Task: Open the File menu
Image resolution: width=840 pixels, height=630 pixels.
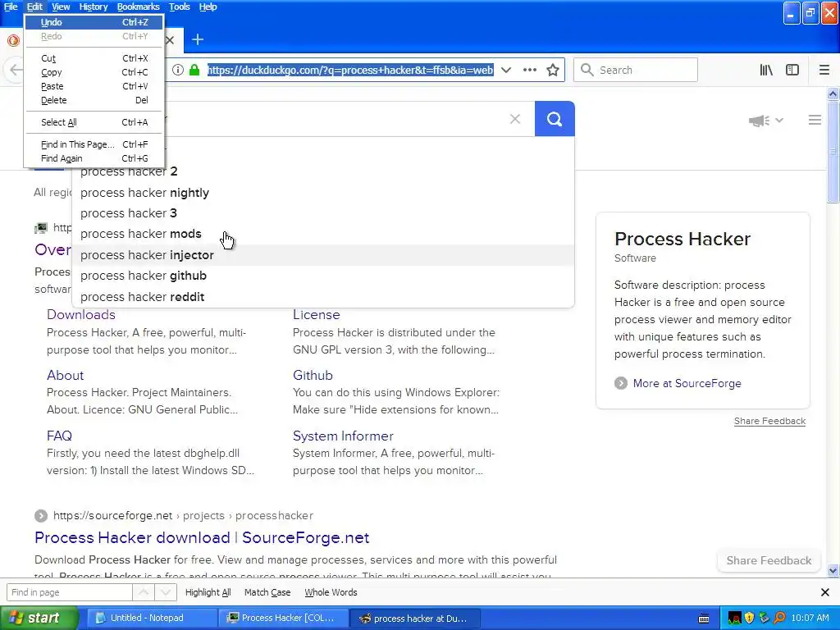Action: point(11,7)
